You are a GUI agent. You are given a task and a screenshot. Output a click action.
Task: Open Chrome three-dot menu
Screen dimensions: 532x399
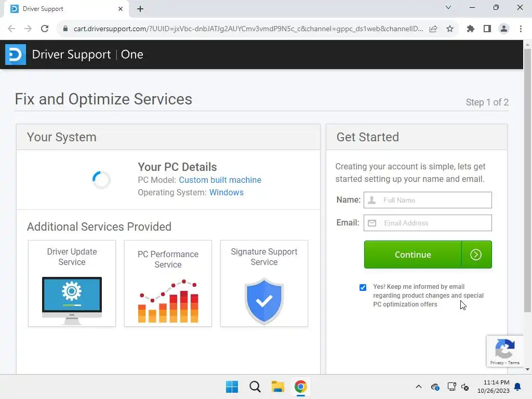click(x=521, y=29)
